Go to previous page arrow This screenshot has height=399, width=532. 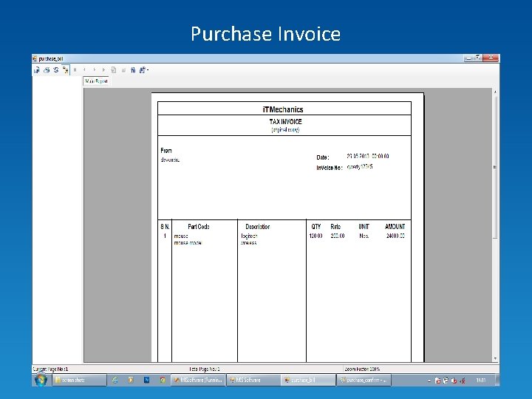(84, 70)
